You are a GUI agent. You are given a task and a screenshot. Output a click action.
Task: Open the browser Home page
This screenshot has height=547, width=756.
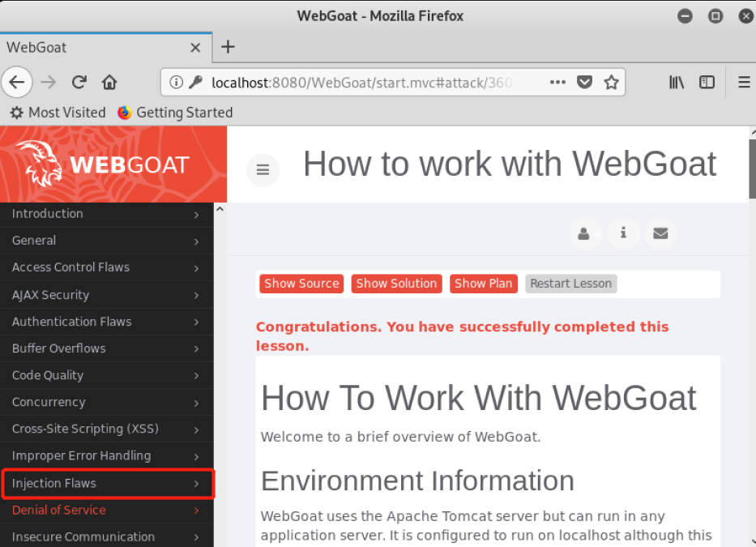point(109,83)
